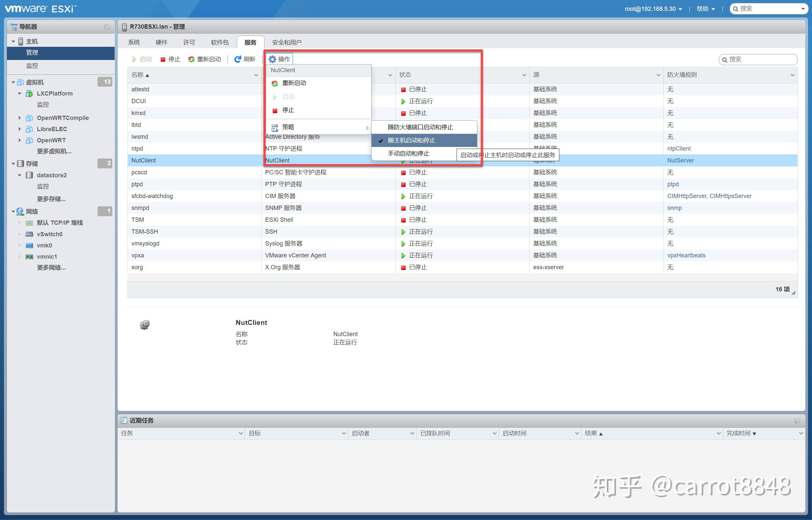Screen dimensions: 812x520
Task: Click the datastore2 storage icon
Action: (x=29, y=175)
